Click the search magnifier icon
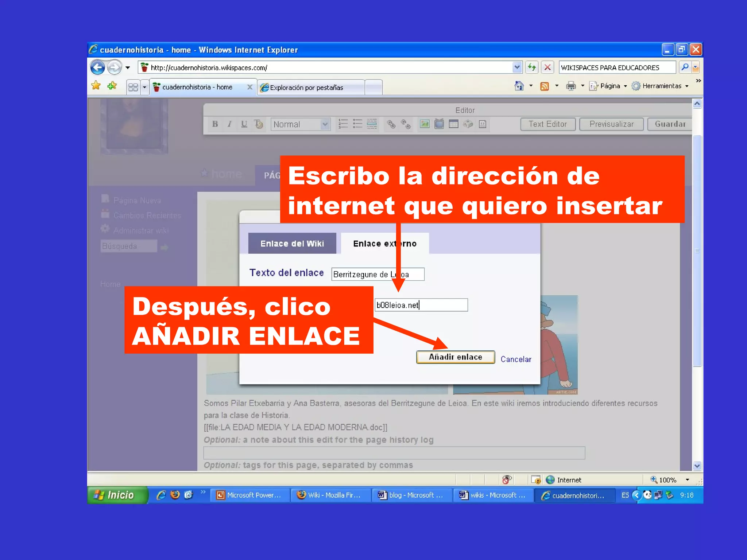747x560 pixels. tap(685, 67)
